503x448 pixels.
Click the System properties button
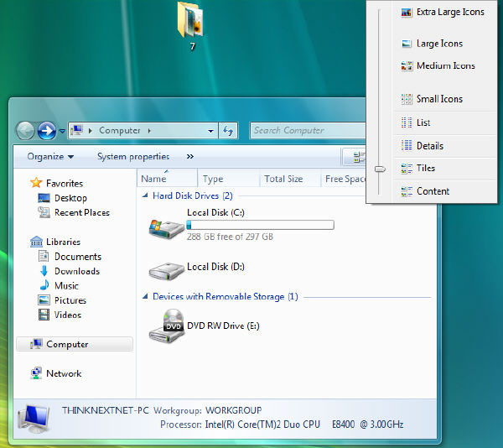click(132, 156)
